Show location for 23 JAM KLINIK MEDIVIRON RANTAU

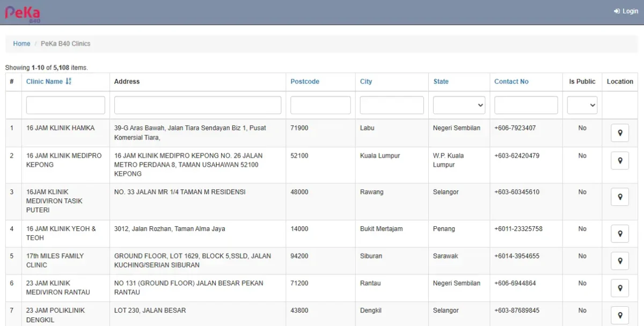click(620, 288)
